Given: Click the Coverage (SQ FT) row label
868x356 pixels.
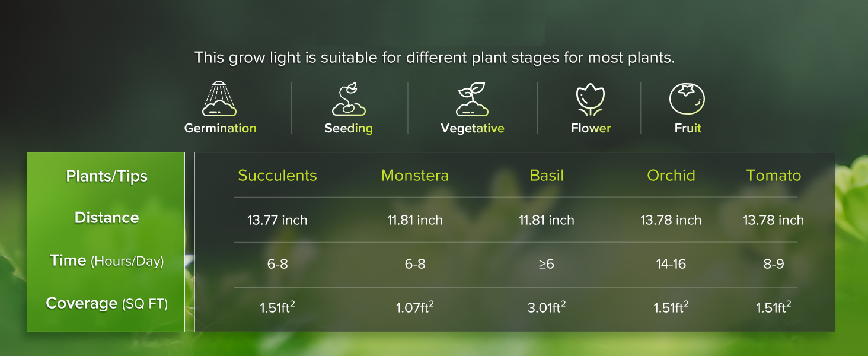Looking at the screenshot, I should click(x=107, y=303).
